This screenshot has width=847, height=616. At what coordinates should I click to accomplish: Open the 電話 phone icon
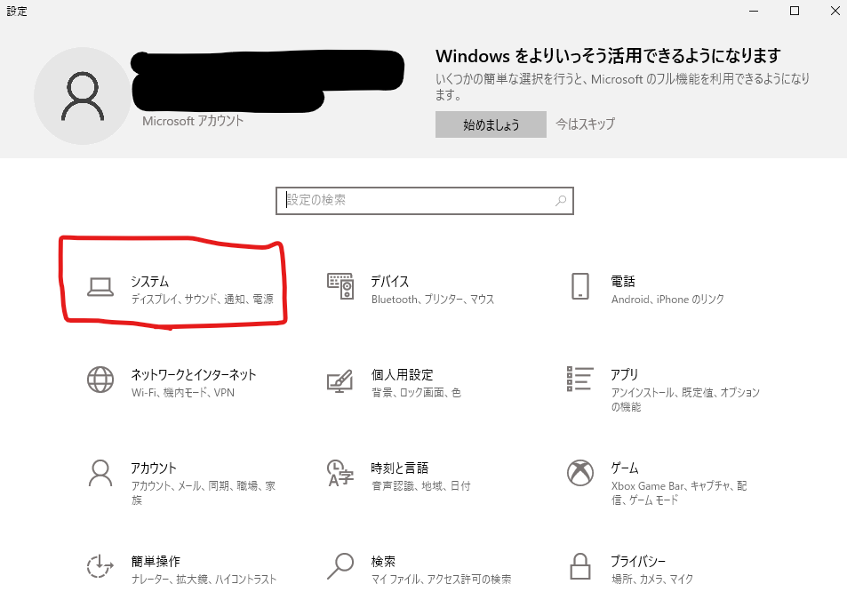(580, 286)
